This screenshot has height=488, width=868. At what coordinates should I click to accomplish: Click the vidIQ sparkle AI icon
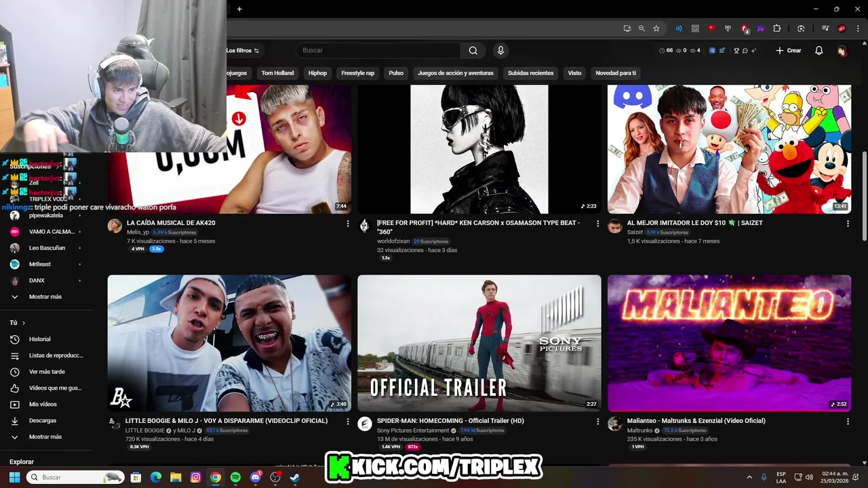coord(753,51)
